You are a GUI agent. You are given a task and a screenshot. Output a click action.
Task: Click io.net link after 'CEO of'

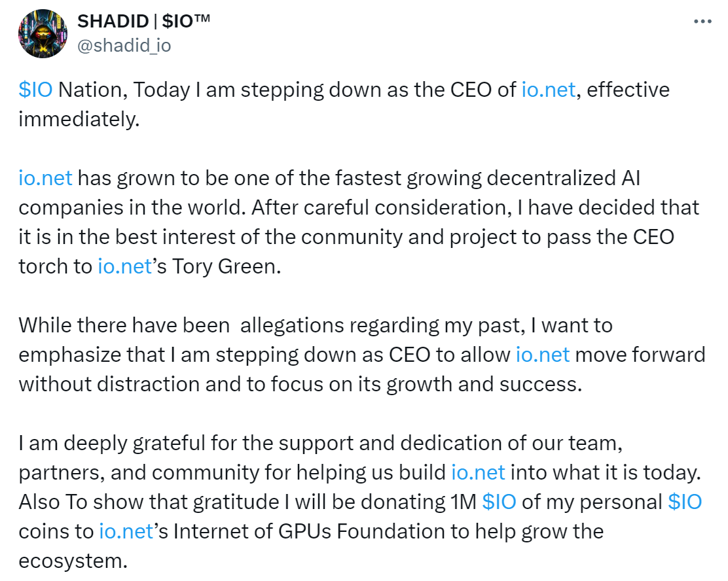coord(549,90)
